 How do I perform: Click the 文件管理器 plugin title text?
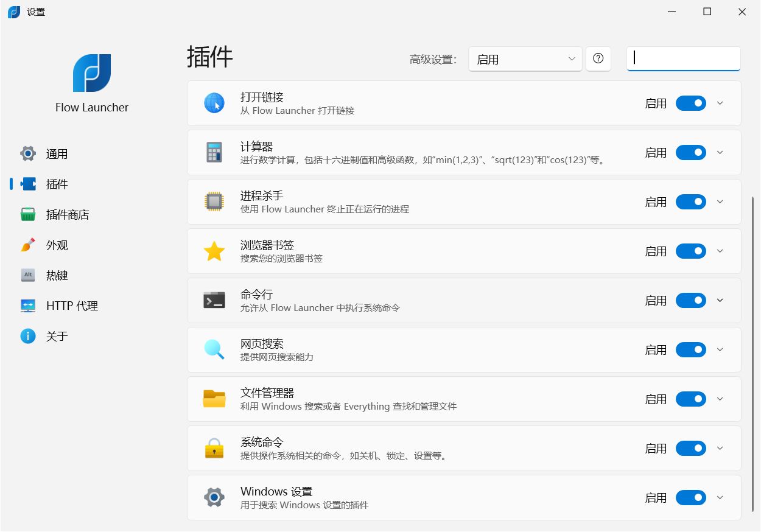pyautogui.click(x=267, y=393)
